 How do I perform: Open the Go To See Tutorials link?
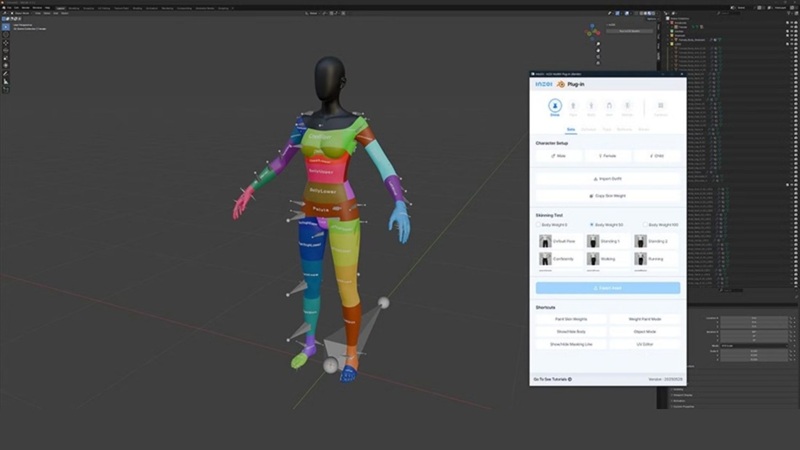552,379
